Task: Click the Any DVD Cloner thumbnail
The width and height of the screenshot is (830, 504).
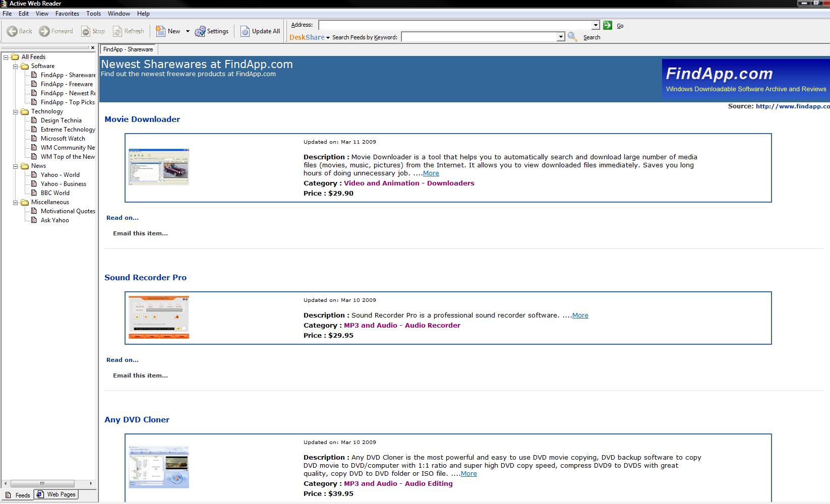Action: (x=159, y=467)
